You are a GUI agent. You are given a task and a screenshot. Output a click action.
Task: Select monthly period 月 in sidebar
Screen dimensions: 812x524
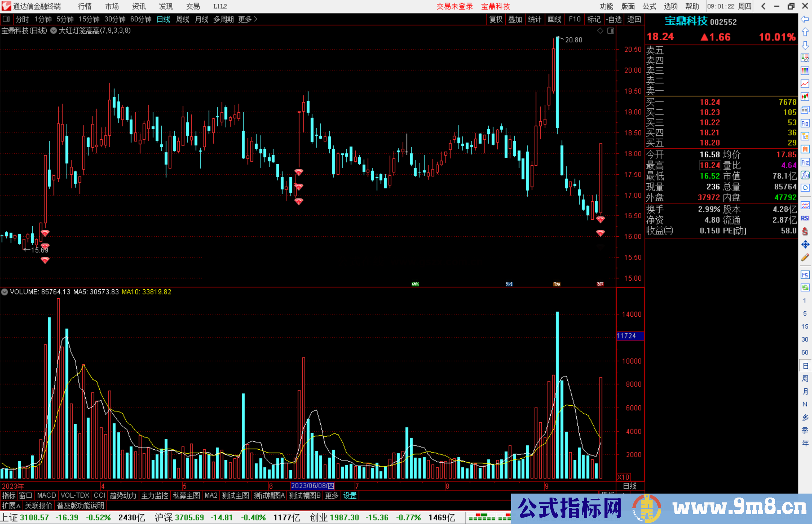pyautogui.click(x=805, y=391)
